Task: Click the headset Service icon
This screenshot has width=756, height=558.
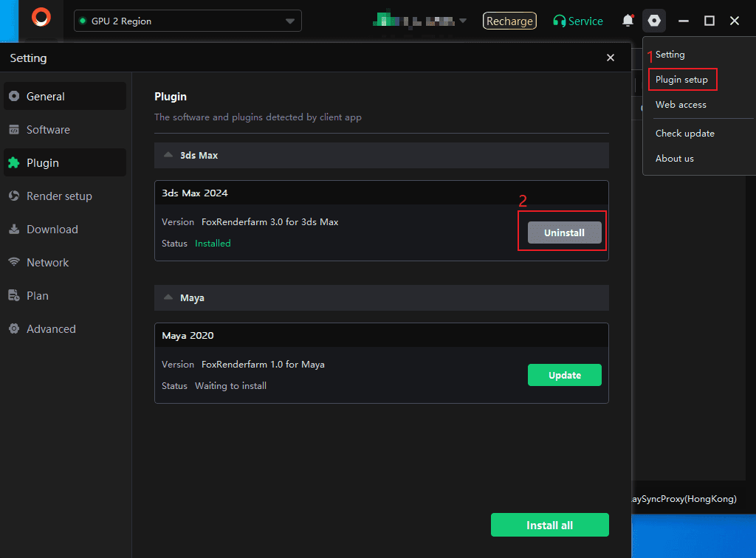Action: point(560,21)
